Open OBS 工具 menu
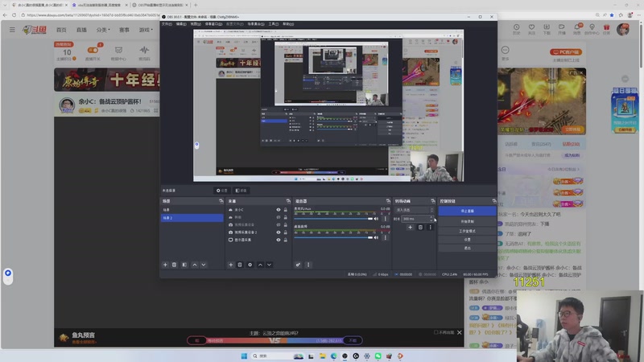The height and width of the screenshot is (362, 644). click(x=274, y=24)
